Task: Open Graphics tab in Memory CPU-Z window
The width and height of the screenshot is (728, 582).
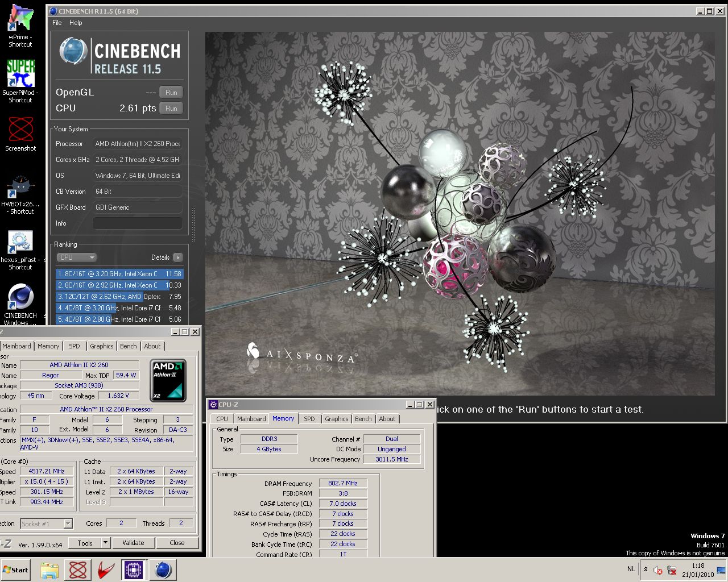Action: tap(337, 419)
